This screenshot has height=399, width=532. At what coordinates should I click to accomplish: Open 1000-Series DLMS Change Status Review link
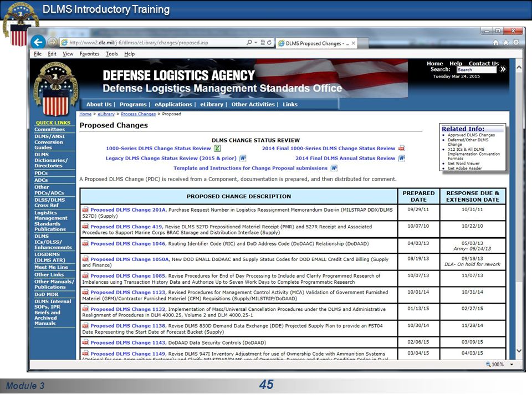158,149
